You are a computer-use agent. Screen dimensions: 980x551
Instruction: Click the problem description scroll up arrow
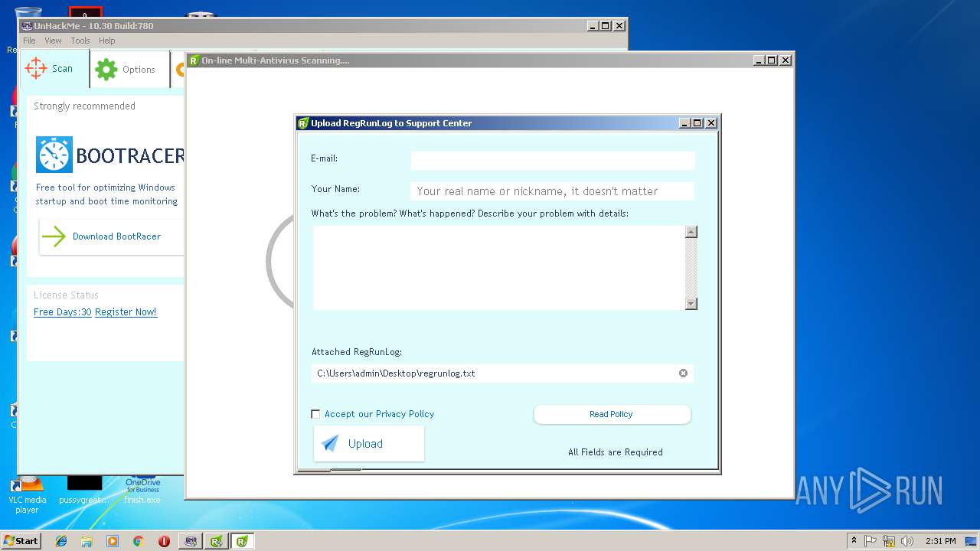pos(691,232)
